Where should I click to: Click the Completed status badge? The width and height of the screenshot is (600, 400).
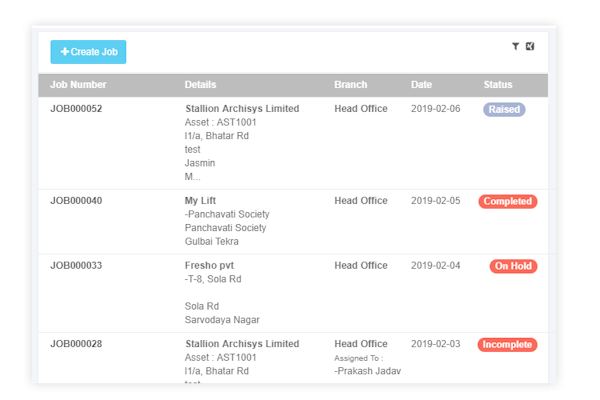pyautogui.click(x=507, y=201)
